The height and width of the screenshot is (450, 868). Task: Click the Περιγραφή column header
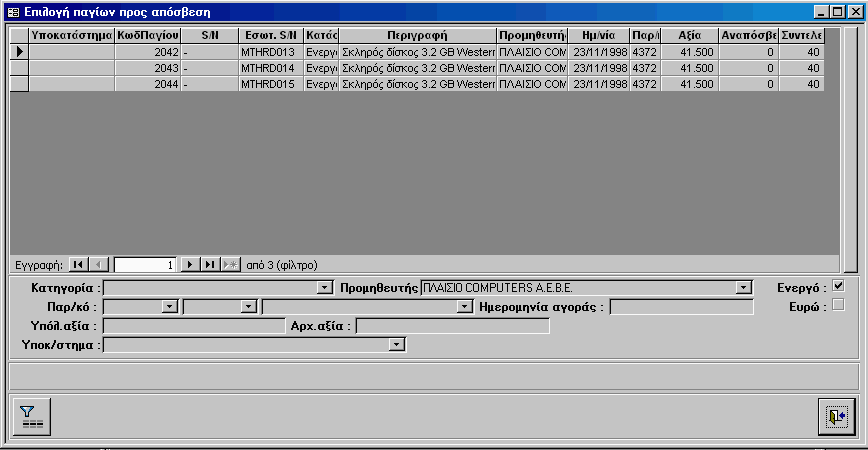click(x=416, y=34)
